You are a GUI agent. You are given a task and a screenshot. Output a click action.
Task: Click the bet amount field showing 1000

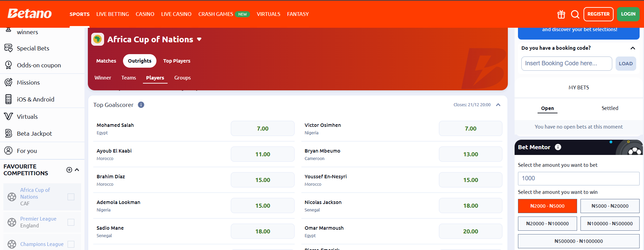coord(579,179)
